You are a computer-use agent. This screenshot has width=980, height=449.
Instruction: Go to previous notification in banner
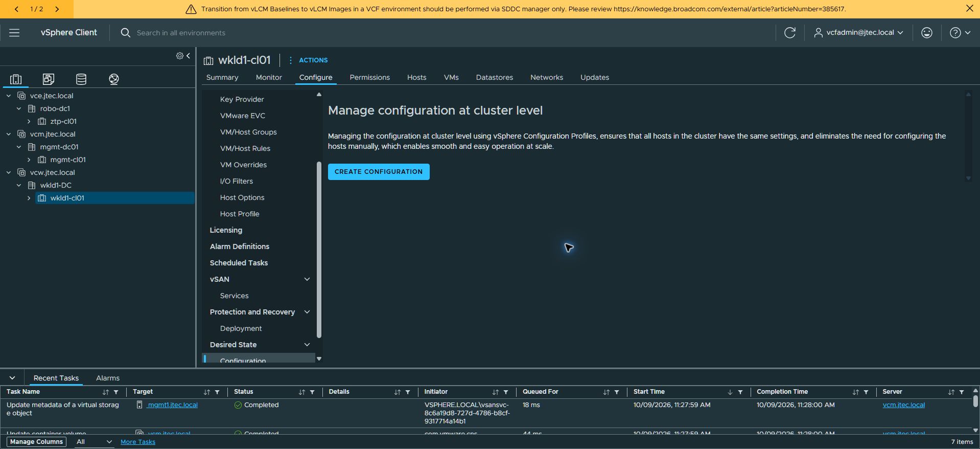(x=16, y=9)
